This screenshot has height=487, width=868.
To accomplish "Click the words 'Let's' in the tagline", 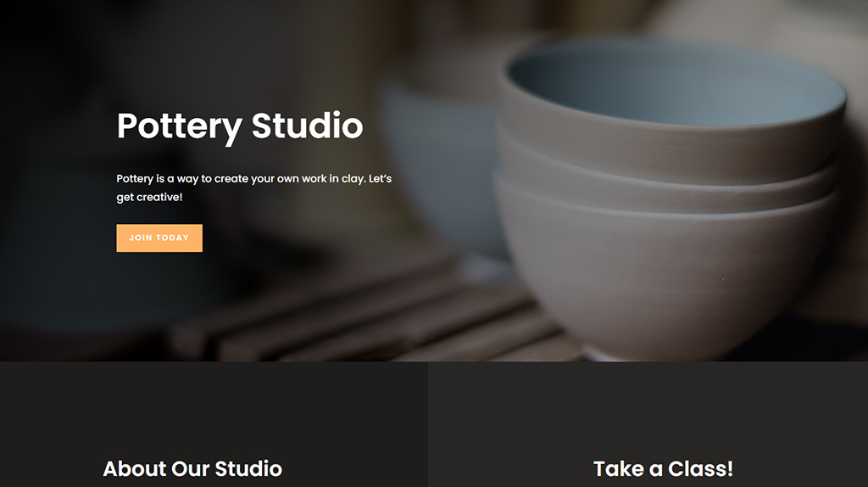I will [380, 178].
